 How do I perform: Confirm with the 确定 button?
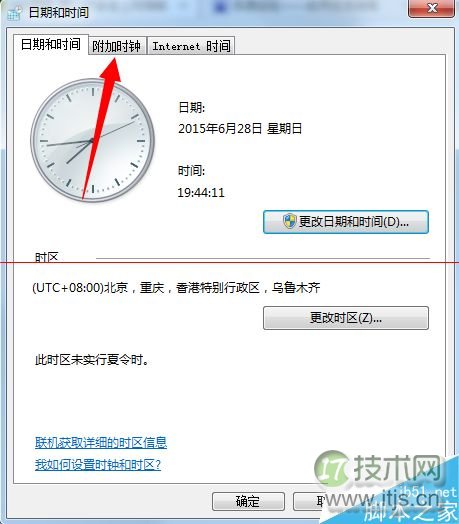coord(248,501)
